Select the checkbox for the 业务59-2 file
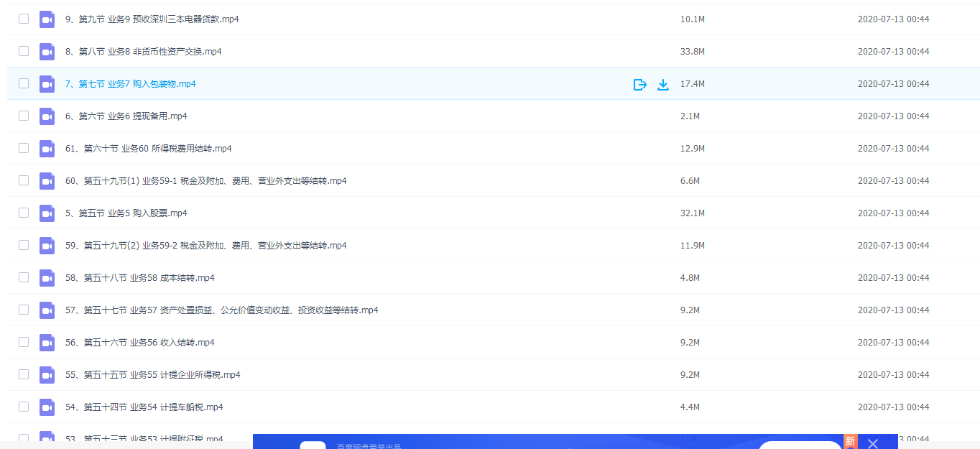This screenshot has width=980, height=449. pos(24,245)
